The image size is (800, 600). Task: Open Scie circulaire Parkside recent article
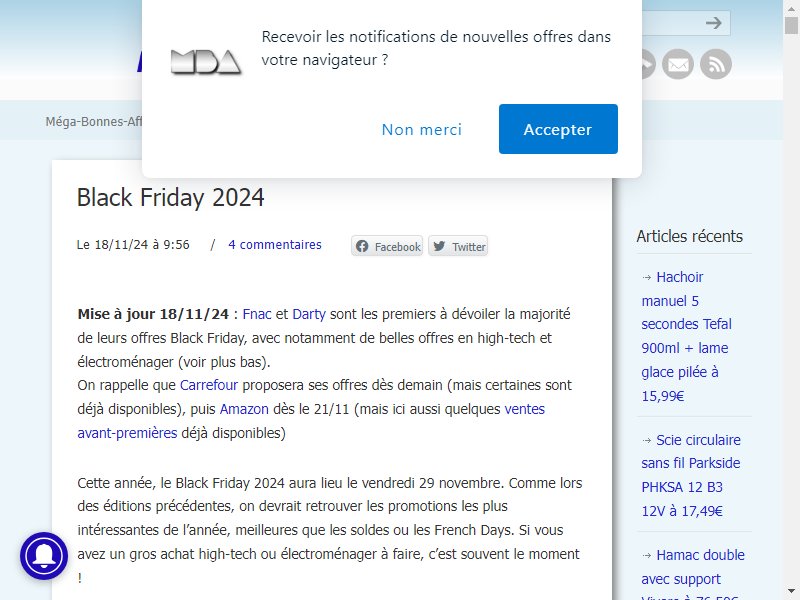pyautogui.click(x=692, y=475)
